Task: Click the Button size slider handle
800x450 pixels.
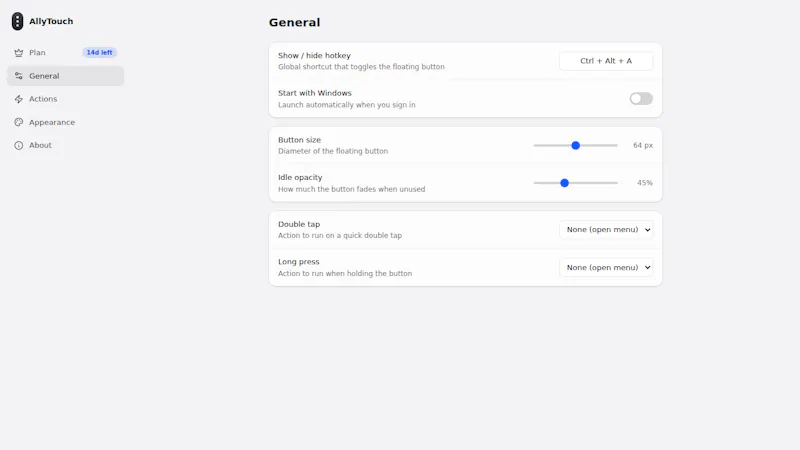Action: [576, 145]
